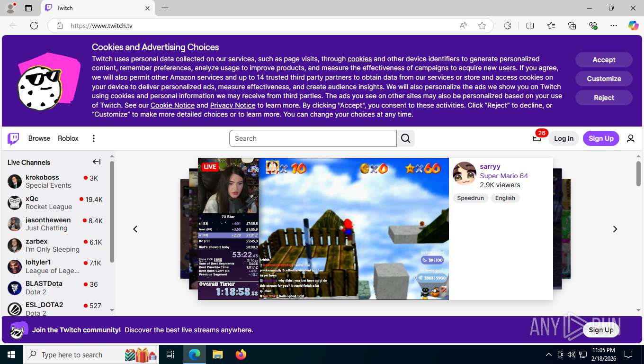
Task: Open jasontheween Just Chatting row
Action: (x=56, y=224)
